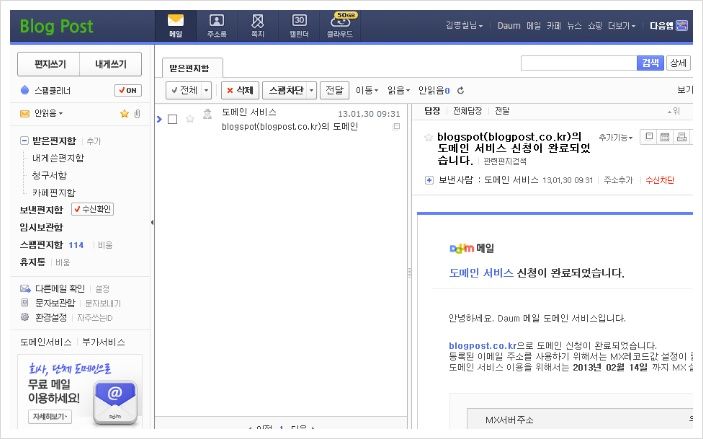Click the 삭제 delete button
This screenshot has width=703, height=439.
pos(240,90)
